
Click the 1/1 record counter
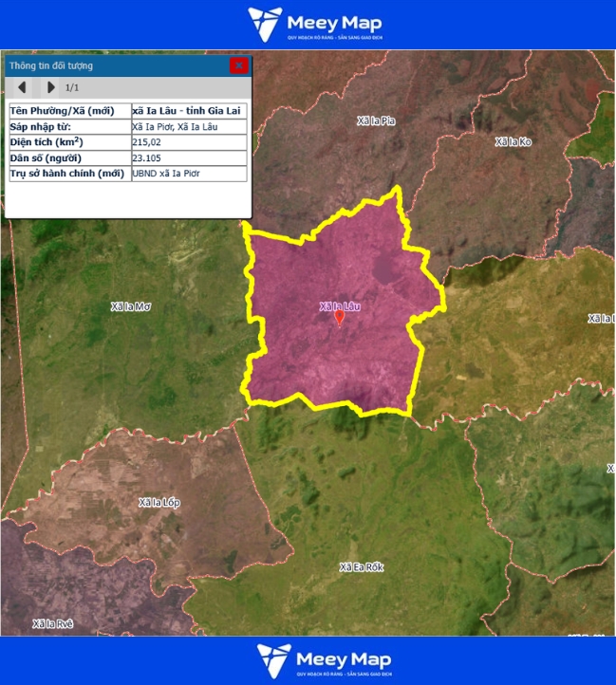click(72, 87)
